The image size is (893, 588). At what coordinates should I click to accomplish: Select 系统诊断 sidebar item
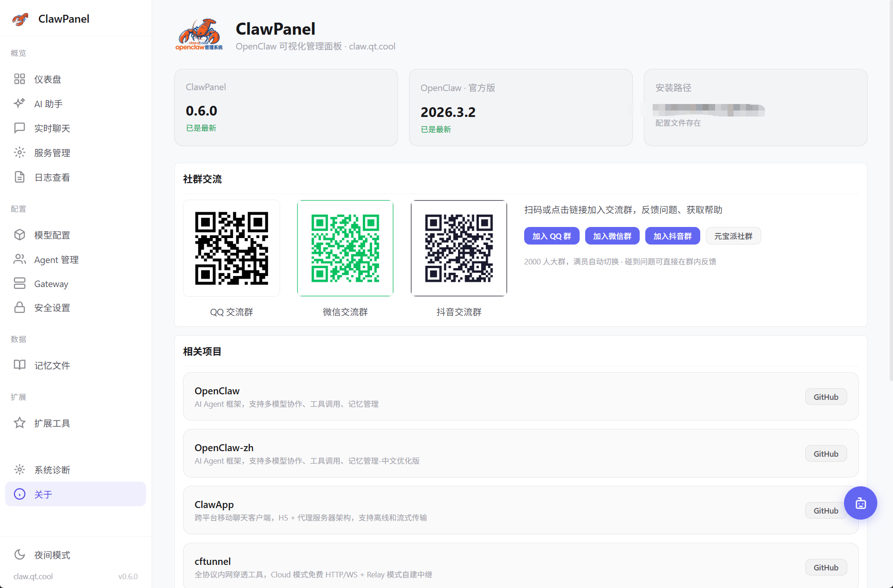point(52,470)
